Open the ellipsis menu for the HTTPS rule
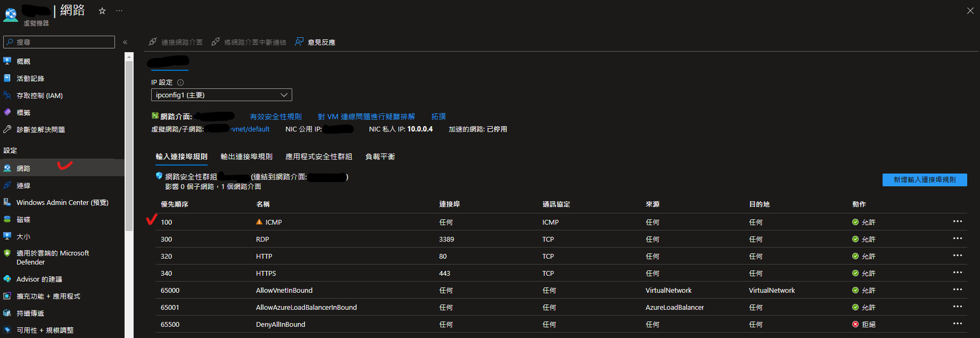This screenshot has height=338, width=980. pyautogui.click(x=958, y=273)
